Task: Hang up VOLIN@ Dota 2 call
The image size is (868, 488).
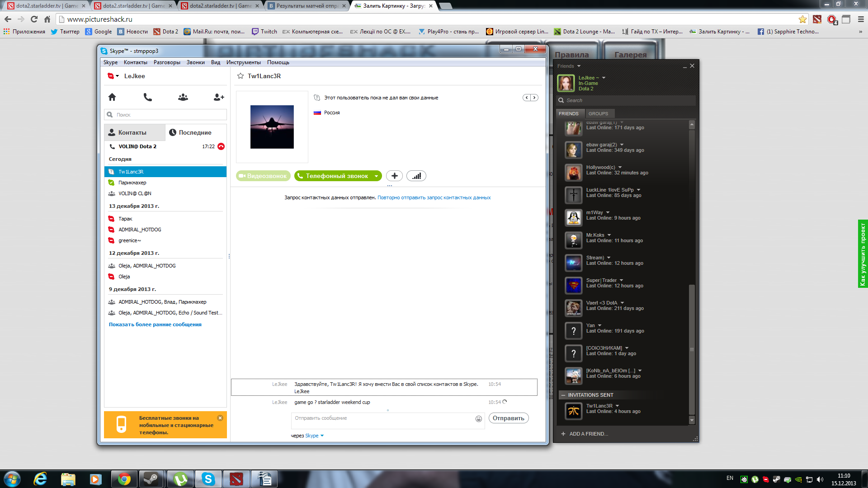Action: pyautogui.click(x=221, y=146)
